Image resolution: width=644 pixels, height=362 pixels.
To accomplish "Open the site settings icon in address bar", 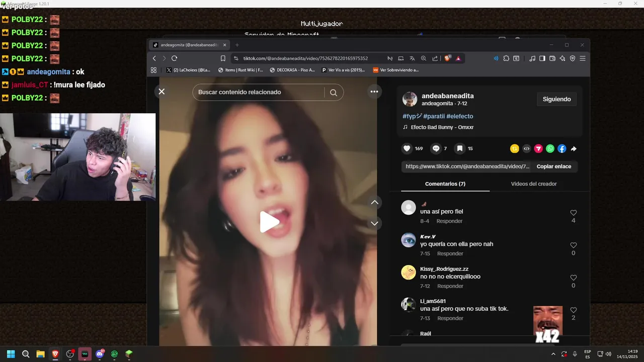I will click(236, 58).
